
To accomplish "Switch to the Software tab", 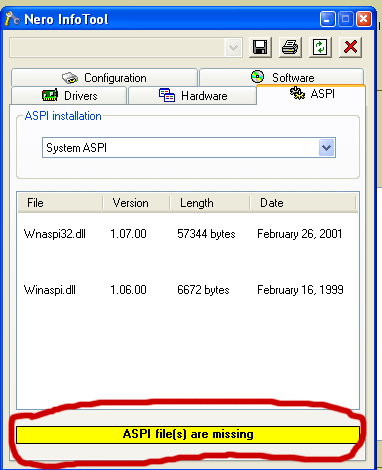I will click(x=282, y=77).
